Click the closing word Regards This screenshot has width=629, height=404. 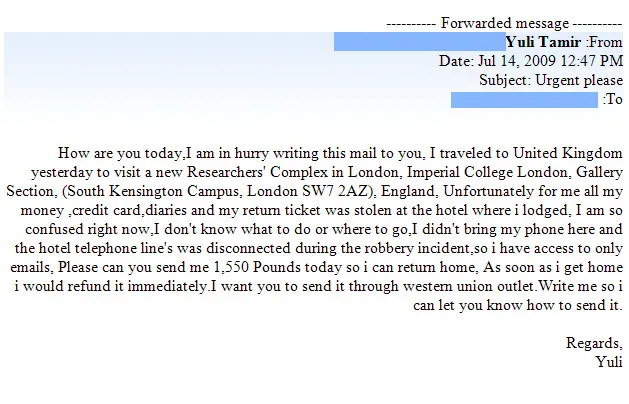594,343
